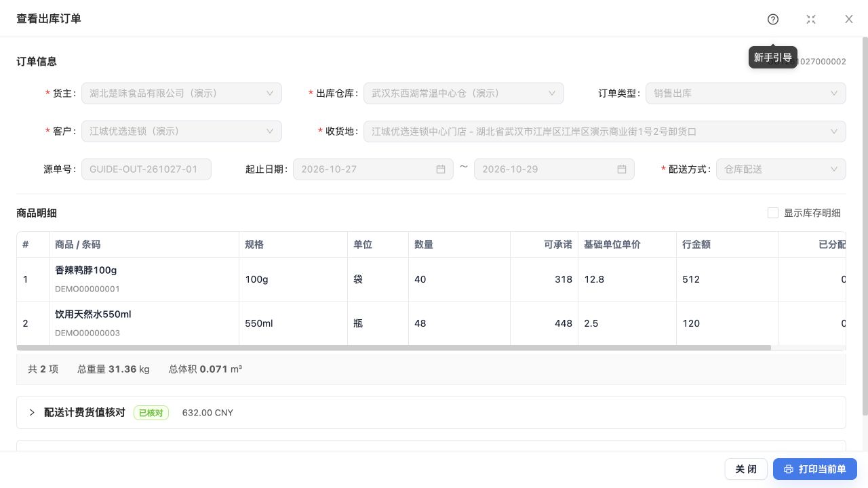Click printer icon on 打印当前单 button
868x488 pixels.
(x=789, y=469)
